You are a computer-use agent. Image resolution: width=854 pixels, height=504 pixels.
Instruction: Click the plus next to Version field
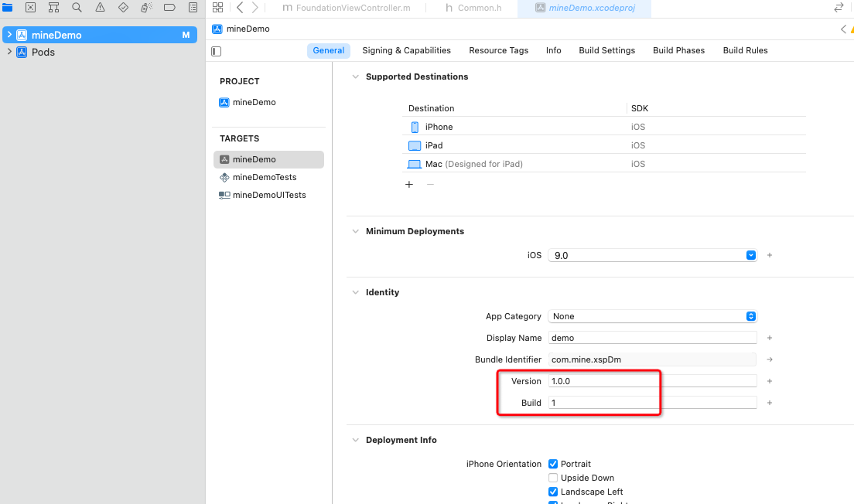coord(770,382)
